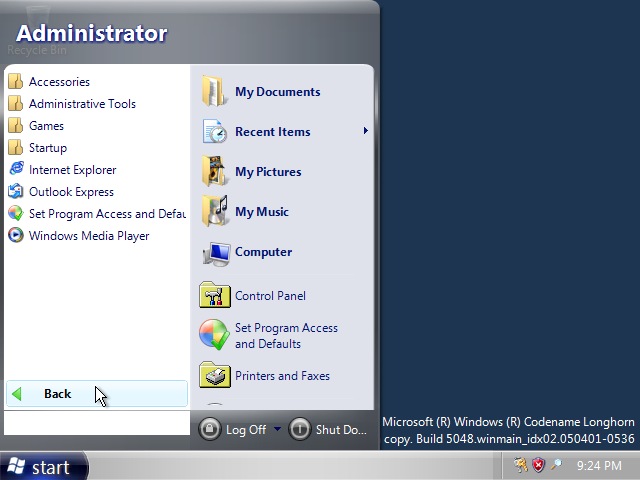This screenshot has height=480, width=640.
Task: Click the Computer monitor icon
Action: coord(217,253)
